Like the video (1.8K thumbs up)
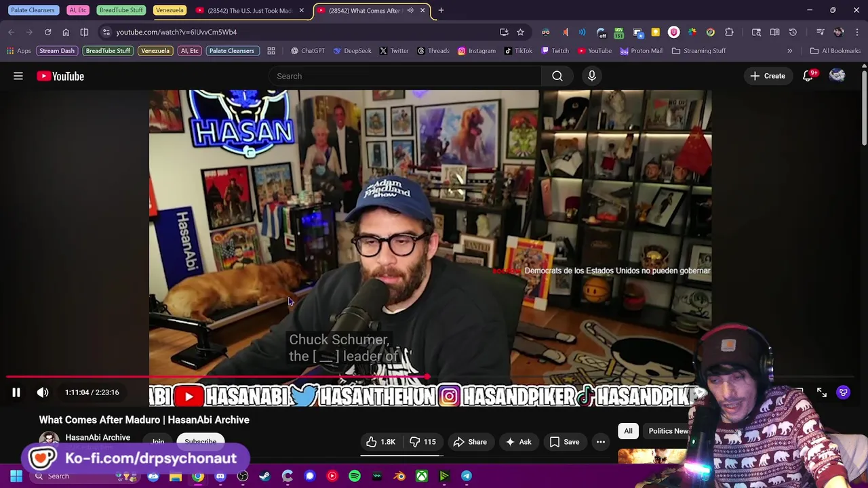The width and height of the screenshot is (868, 488). coord(381,442)
